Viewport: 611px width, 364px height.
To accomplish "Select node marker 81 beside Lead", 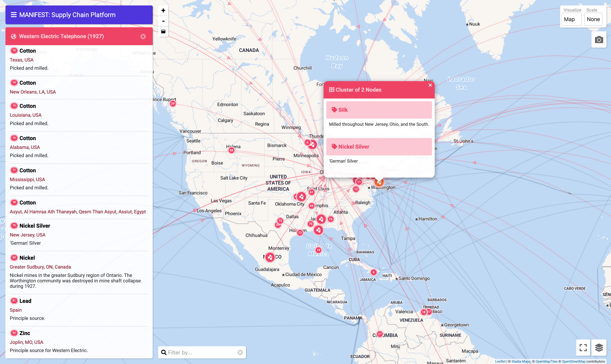I will coord(14,301).
